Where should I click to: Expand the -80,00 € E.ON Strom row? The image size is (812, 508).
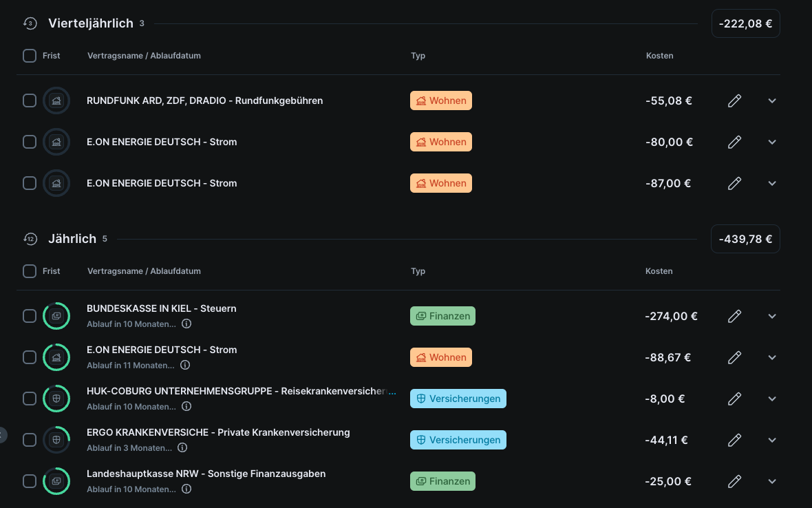click(772, 142)
